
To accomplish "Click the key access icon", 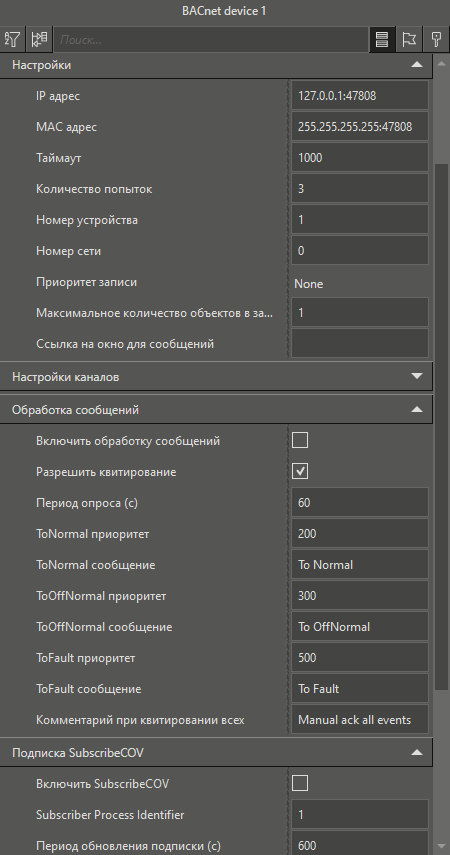I will [x=436, y=39].
